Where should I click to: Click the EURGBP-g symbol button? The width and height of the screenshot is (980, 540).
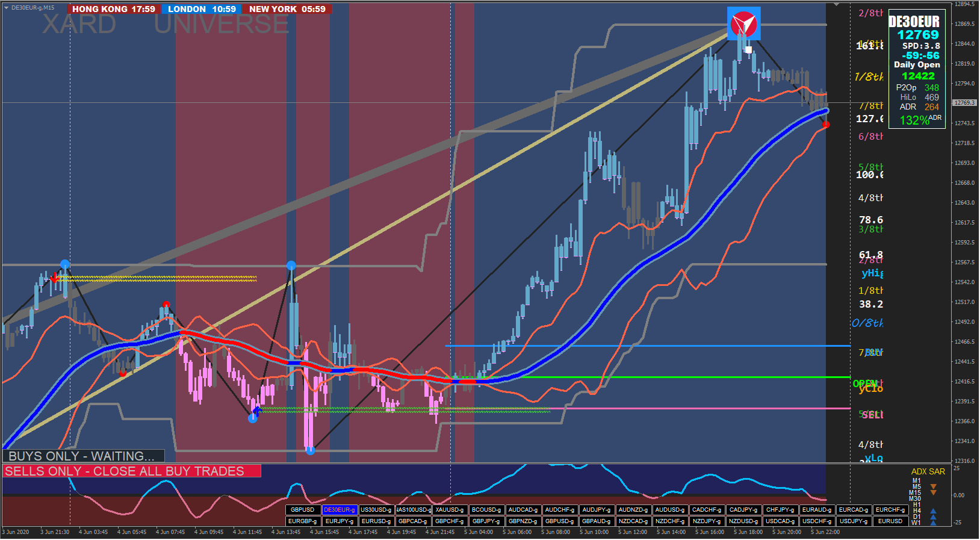(x=303, y=521)
